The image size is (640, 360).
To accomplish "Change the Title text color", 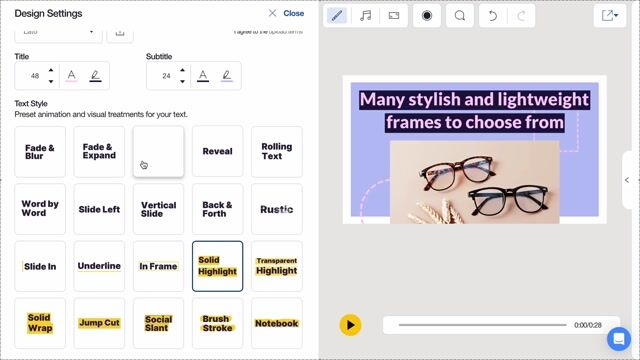I will (x=71, y=76).
